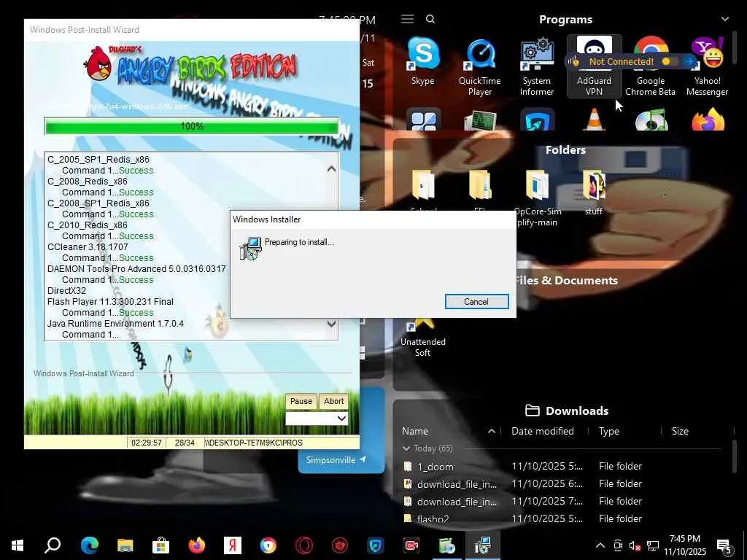Click the Downloads folder heading
The height and width of the screenshot is (560, 747).
[x=566, y=411]
